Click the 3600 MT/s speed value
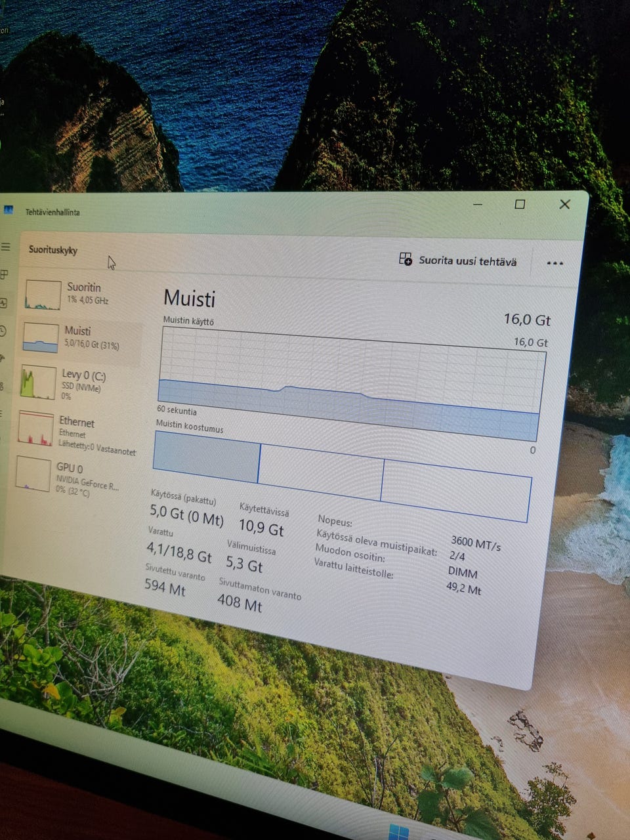The height and width of the screenshot is (840, 630). tap(476, 543)
